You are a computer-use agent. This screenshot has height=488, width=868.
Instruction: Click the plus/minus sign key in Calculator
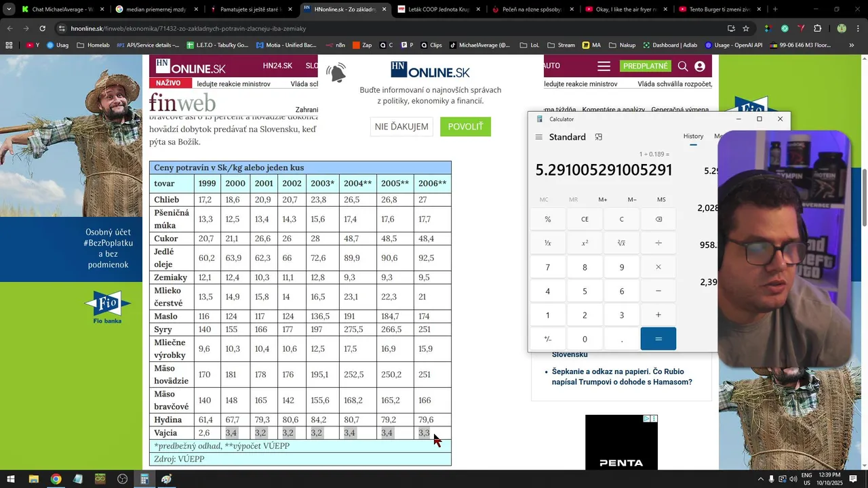[x=548, y=339]
